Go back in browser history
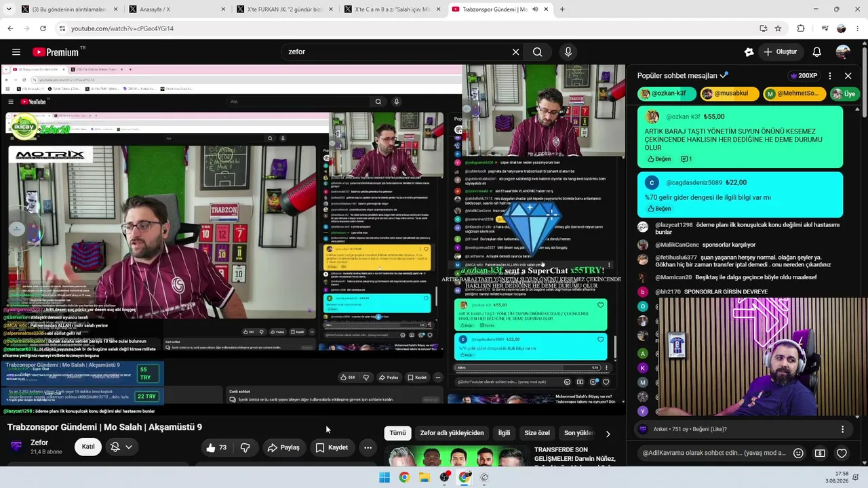Viewport: 868px width, 488px height. coord(10,28)
